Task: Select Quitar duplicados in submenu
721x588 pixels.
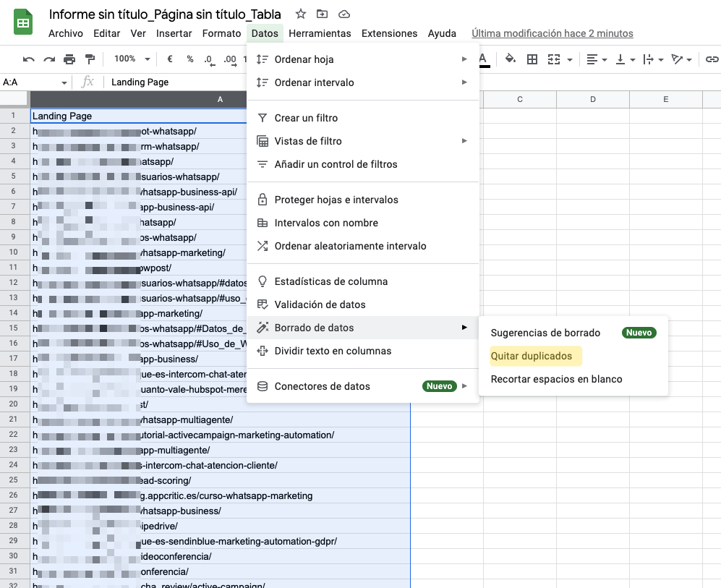Action: [532, 356]
